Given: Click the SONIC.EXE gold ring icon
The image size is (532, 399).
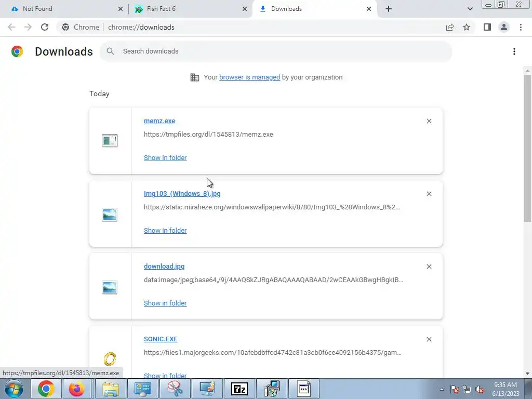Looking at the screenshot, I should coord(110,359).
